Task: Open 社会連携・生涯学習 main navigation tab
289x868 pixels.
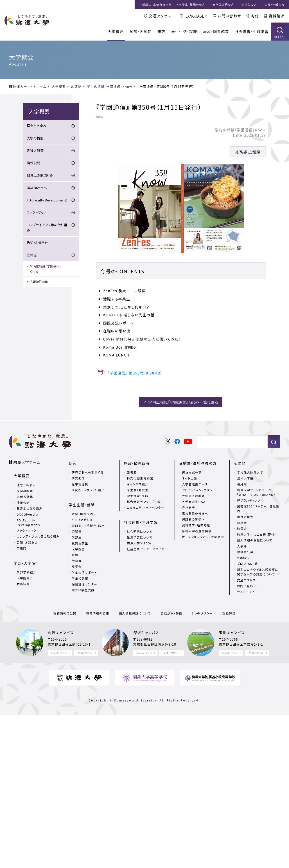Action: [252, 32]
